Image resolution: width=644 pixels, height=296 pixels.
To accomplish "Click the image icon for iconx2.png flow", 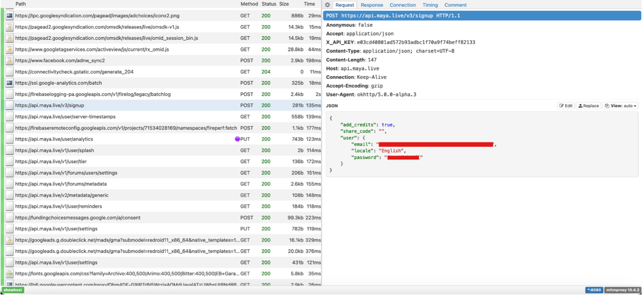I will pos(9,16).
